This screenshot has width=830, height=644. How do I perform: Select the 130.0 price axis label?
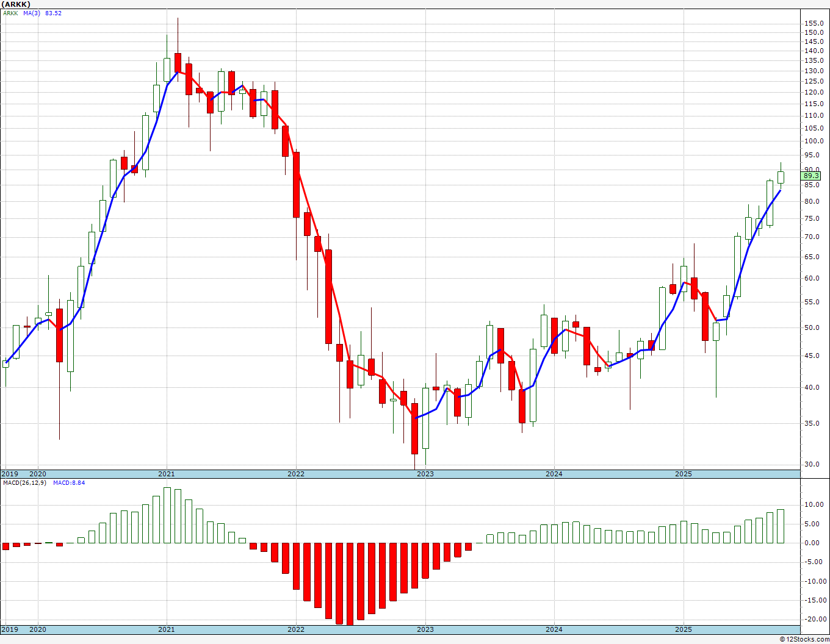pyautogui.click(x=814, y=71)
